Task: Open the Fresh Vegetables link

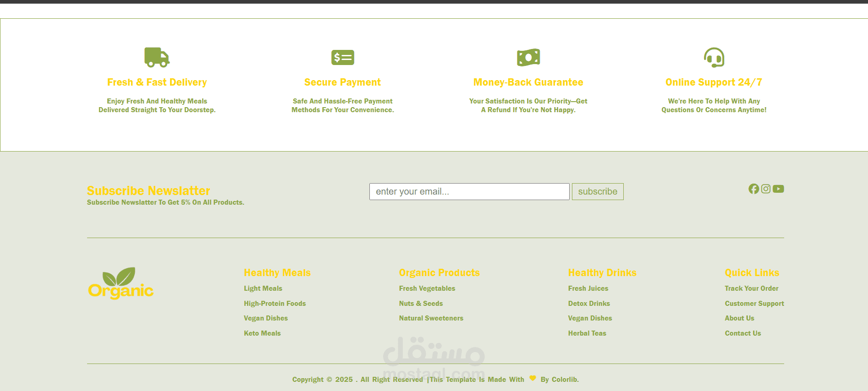Action: 427,288
